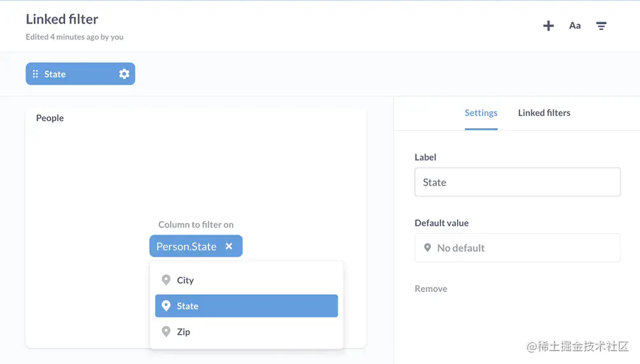
Task: Click the Linked filter dashboard title
Action: [62, 19]
